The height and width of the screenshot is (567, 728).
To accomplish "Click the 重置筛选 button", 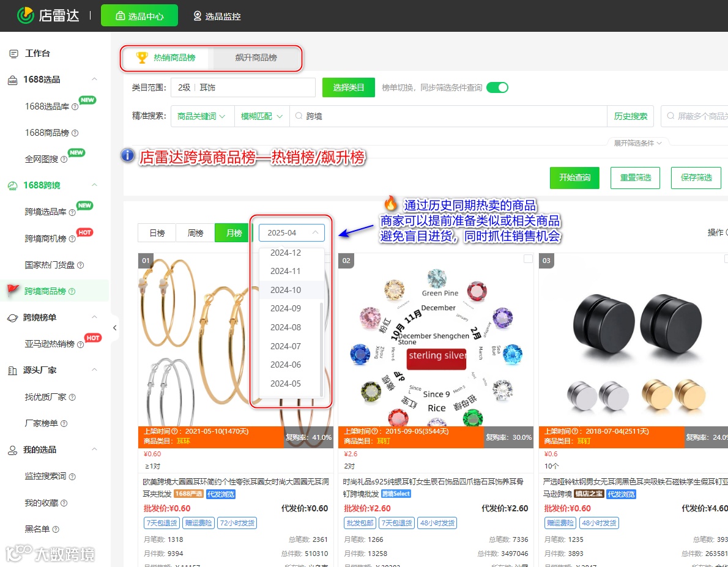I will click(635, 178).
